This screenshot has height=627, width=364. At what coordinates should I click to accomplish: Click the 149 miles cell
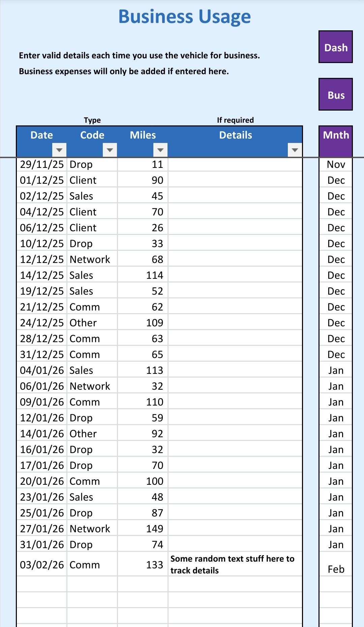(143, 529)
